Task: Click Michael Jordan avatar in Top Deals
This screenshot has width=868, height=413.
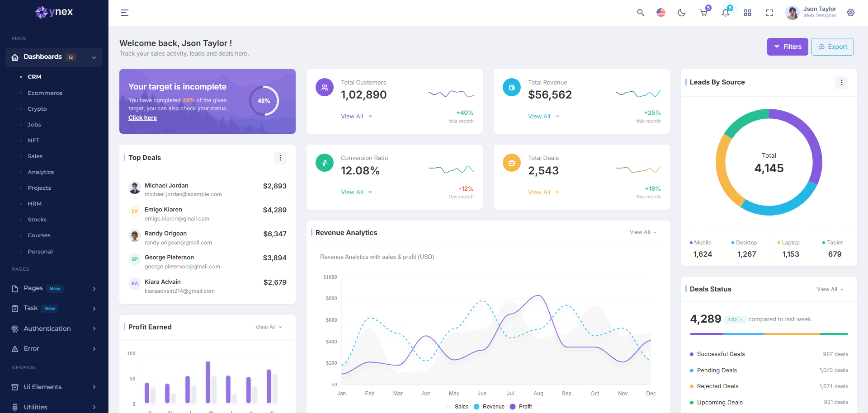Action: tap(135, 188)
